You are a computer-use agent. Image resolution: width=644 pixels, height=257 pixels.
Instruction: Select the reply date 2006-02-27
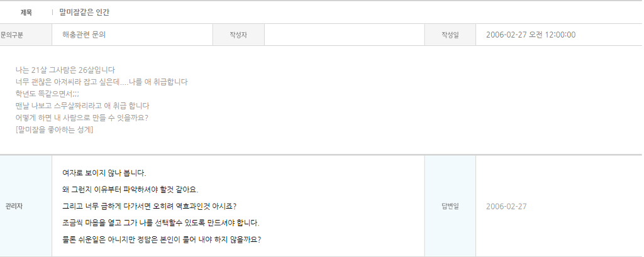506,206
